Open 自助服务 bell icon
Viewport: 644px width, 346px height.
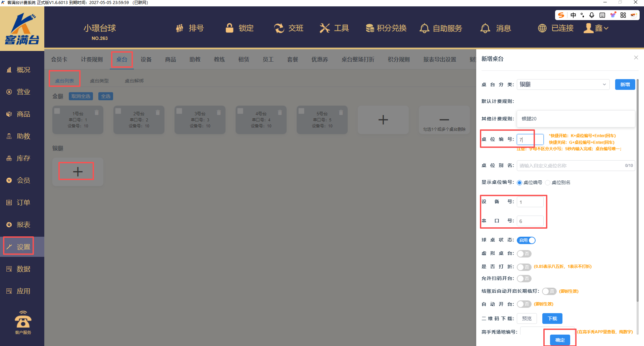(x=424, y=28)
